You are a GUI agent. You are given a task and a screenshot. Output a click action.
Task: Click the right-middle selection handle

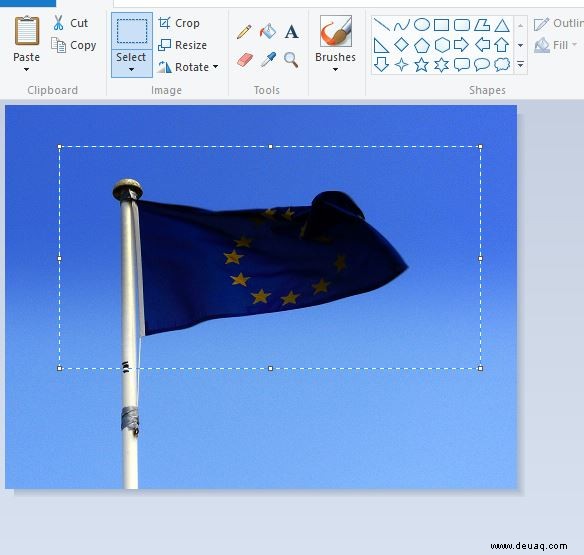(480, 258)
